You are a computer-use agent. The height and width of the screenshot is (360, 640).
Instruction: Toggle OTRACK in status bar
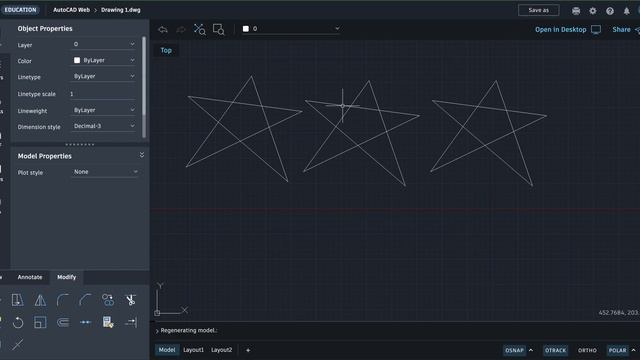point(556,350)
